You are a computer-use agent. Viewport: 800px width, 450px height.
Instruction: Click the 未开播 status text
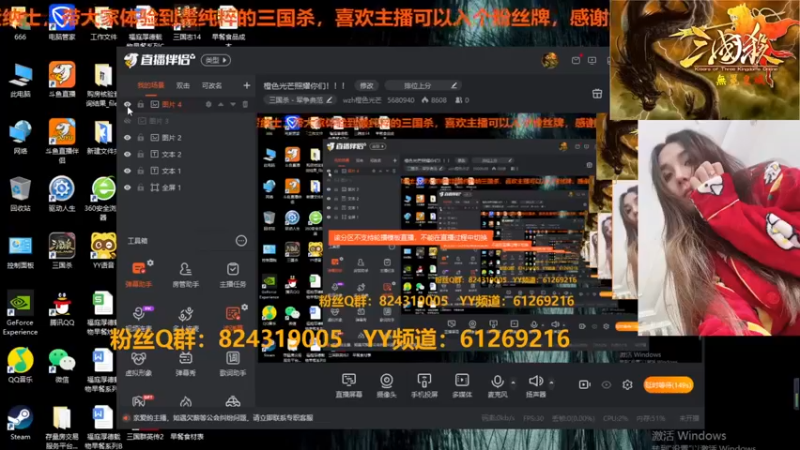tap(689, 418)
